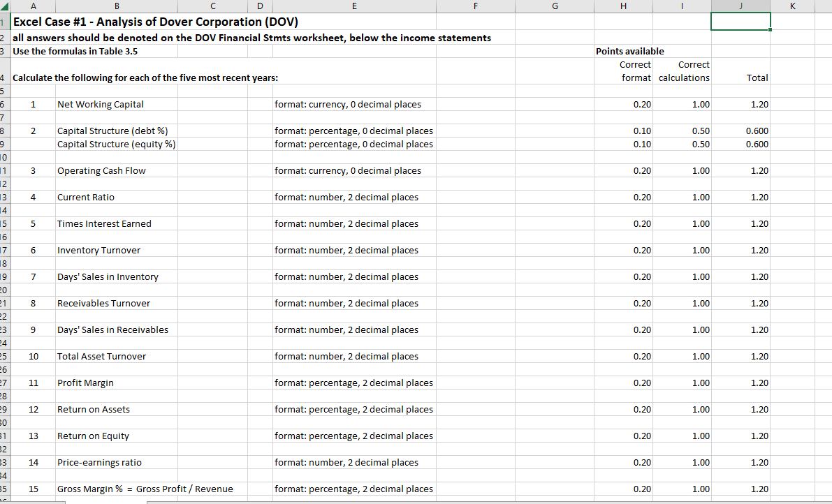Click the 0.50 calculations value for debt %
Image resolution: width=832 pixels, height=504 pixels.
point(682,131)
